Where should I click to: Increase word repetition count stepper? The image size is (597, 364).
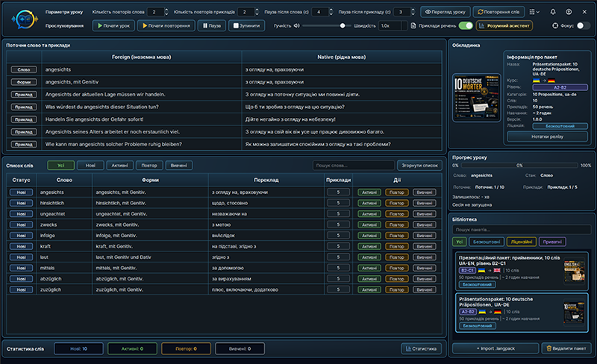[166, 10]
